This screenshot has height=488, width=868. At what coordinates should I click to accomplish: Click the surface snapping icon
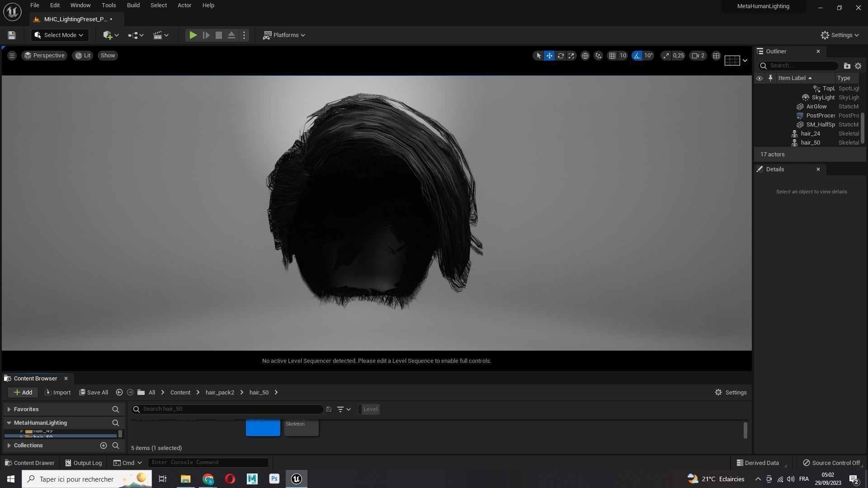coord(598,56)
